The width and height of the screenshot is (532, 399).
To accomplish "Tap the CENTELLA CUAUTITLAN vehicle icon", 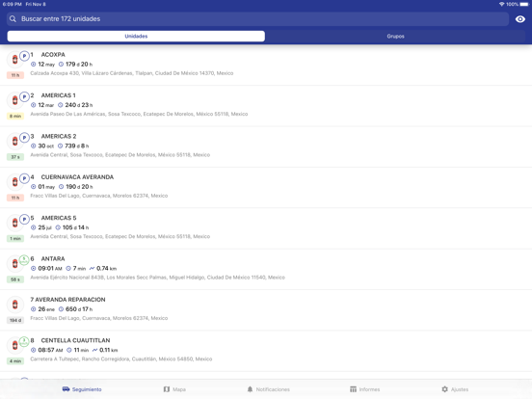I will coord(14,346).
